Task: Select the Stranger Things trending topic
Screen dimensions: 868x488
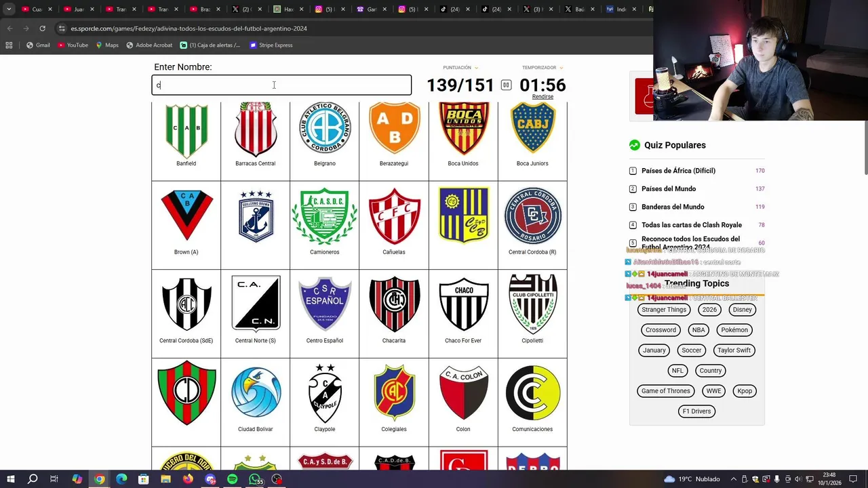Action: tap(664, 310)
